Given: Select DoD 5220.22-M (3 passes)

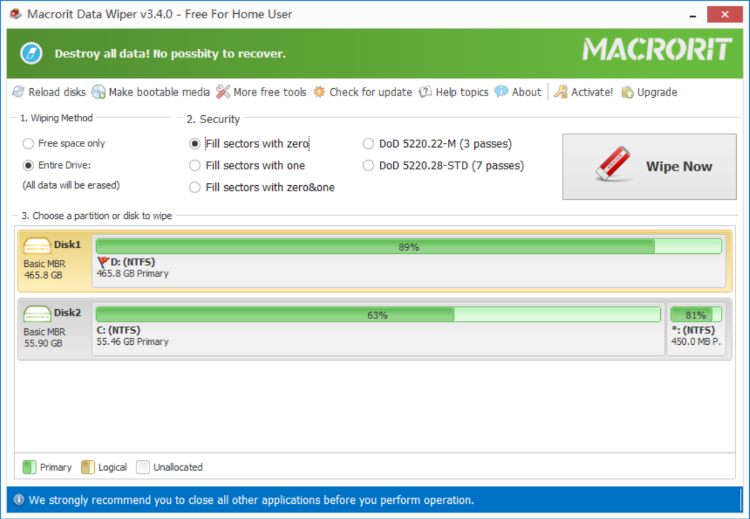Looking at the screenshot, I should (369, 143).
